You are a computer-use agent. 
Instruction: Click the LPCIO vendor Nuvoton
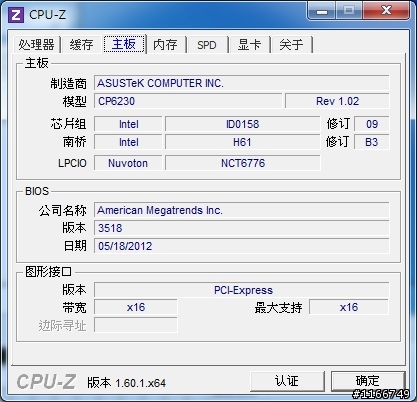(128, 163)
